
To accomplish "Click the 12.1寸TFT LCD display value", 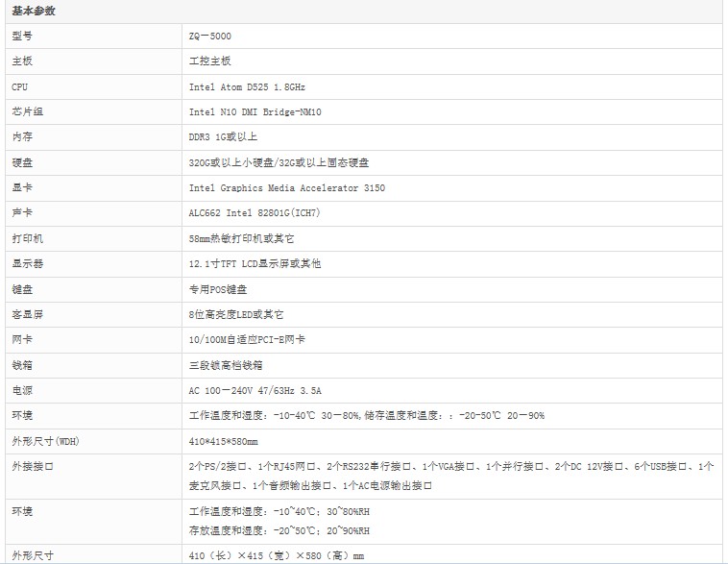I will (255, 263).
